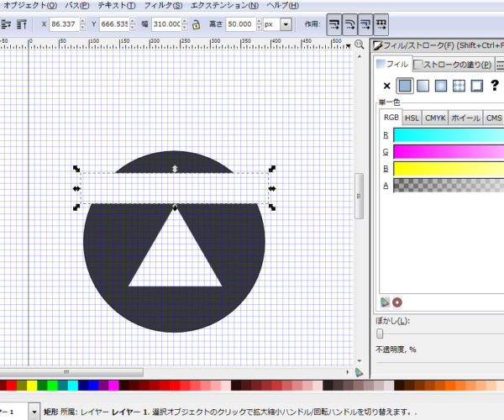Click the 幅 width input field
504x420 pixels.
point(166,24)
